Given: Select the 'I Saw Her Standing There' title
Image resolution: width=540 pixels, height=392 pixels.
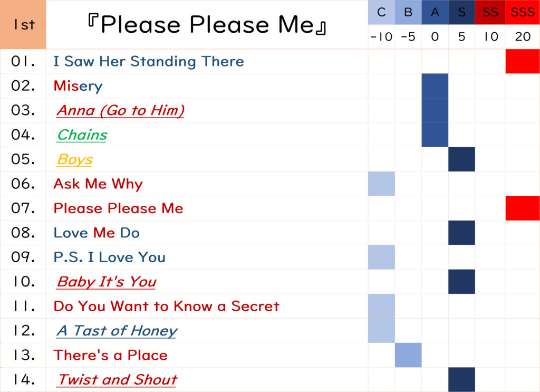Looking at the screenshot, I should point(149,62).
